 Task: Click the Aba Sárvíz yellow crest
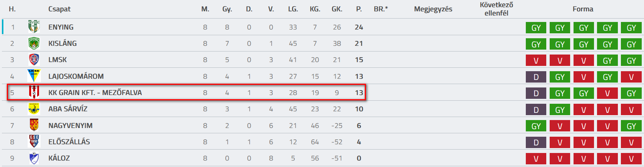tap(34, 109)
